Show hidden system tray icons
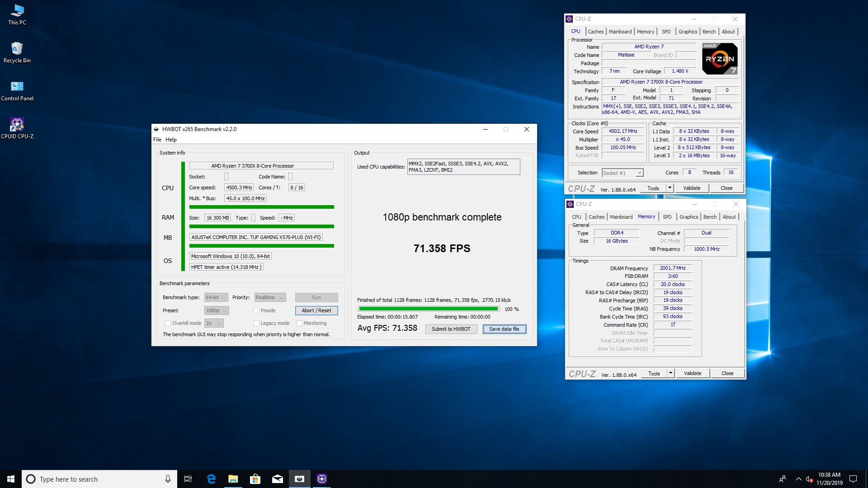868x488 pixels. click(x=798, y=479)
